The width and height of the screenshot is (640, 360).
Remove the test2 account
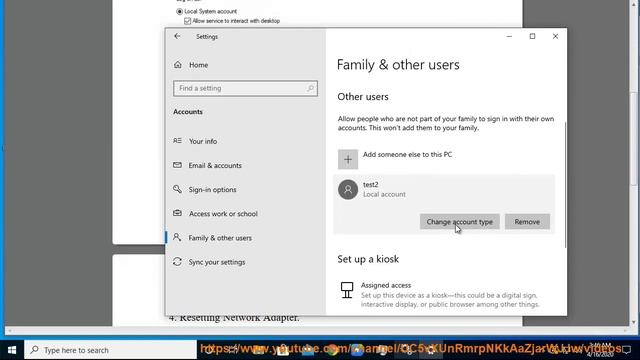click(x=527, y=222)
